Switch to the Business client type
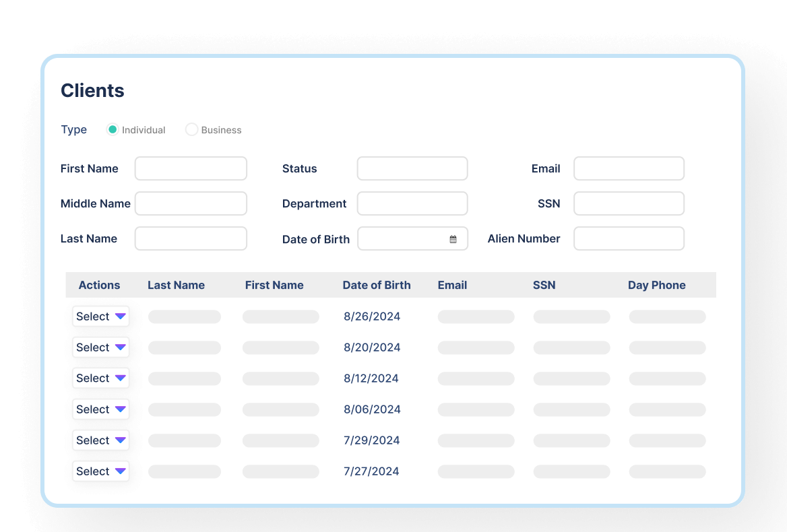The image size is (787, 532). [191, 129]
